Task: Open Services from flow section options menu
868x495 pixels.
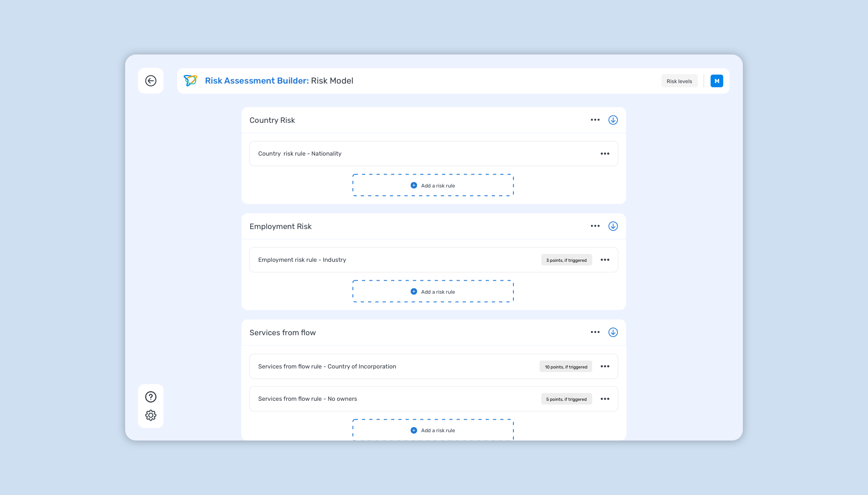Action: coord(595,332)
